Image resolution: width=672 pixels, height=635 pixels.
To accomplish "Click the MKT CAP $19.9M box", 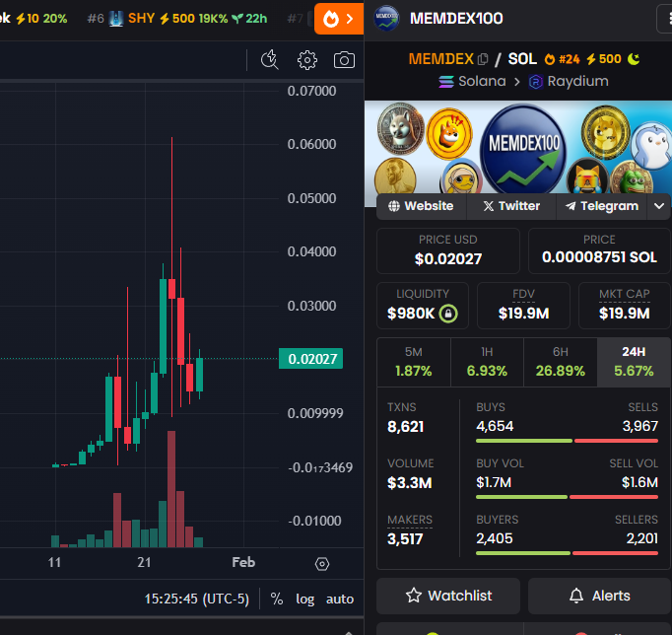I will (x=625, y=306).
